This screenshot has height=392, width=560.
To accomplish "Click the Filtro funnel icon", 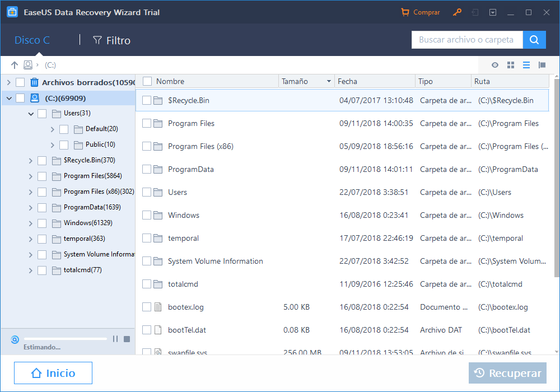I will tap(97, 40).
